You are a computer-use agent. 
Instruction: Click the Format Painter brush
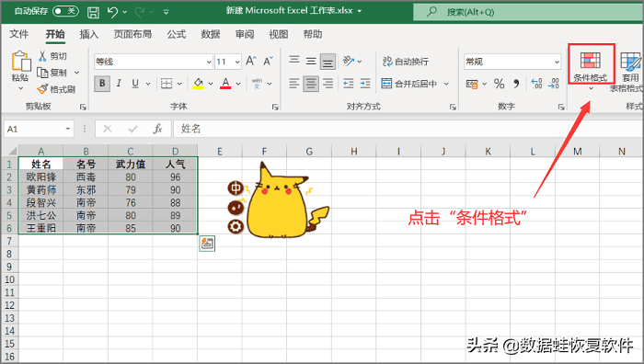tap(56, 89)
